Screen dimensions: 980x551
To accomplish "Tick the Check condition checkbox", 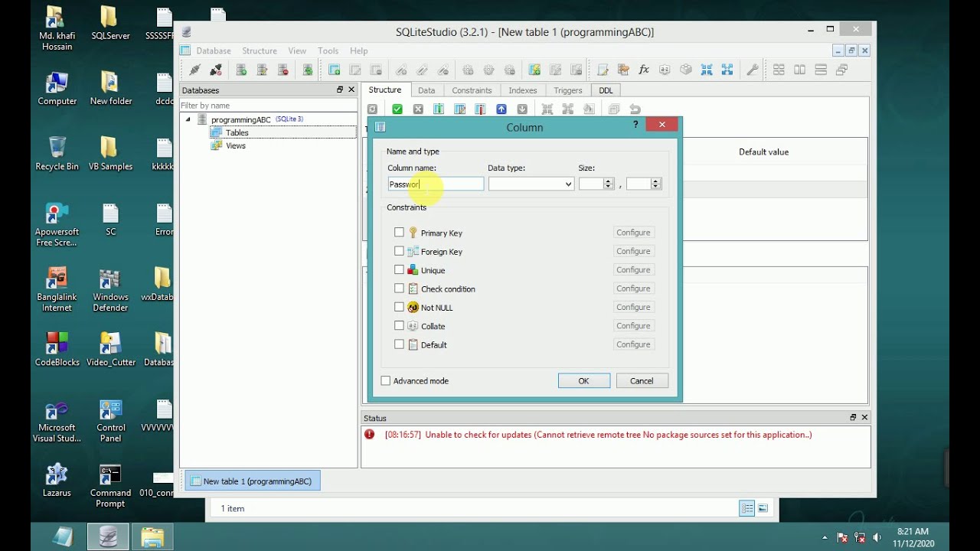I will point(399,289).
